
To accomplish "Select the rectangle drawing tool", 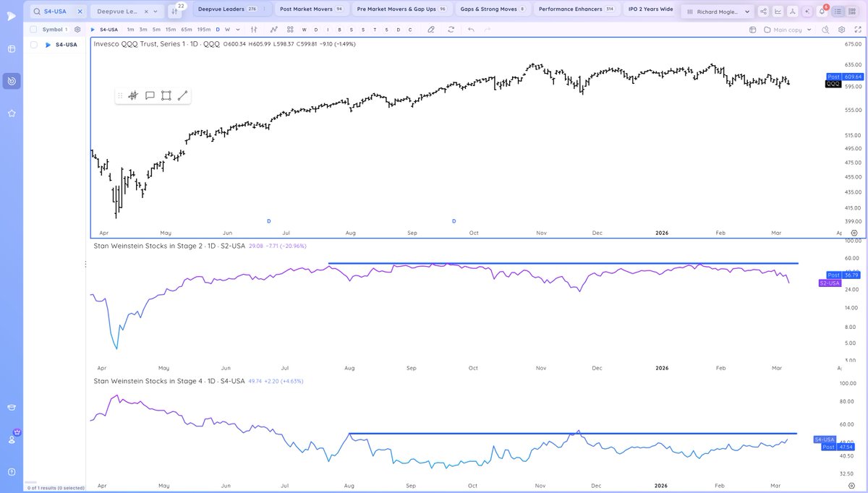I will (166, 95).
